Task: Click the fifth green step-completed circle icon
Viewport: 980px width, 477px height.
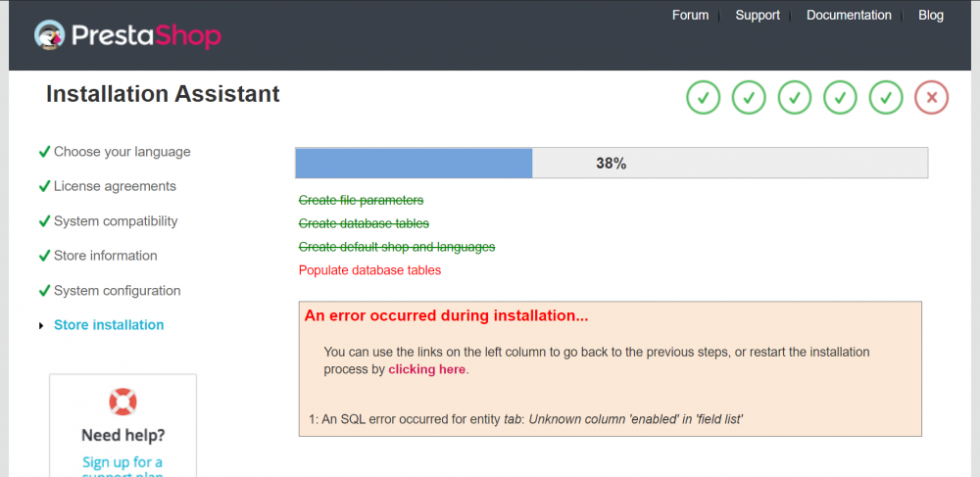Action: [886, 98]
